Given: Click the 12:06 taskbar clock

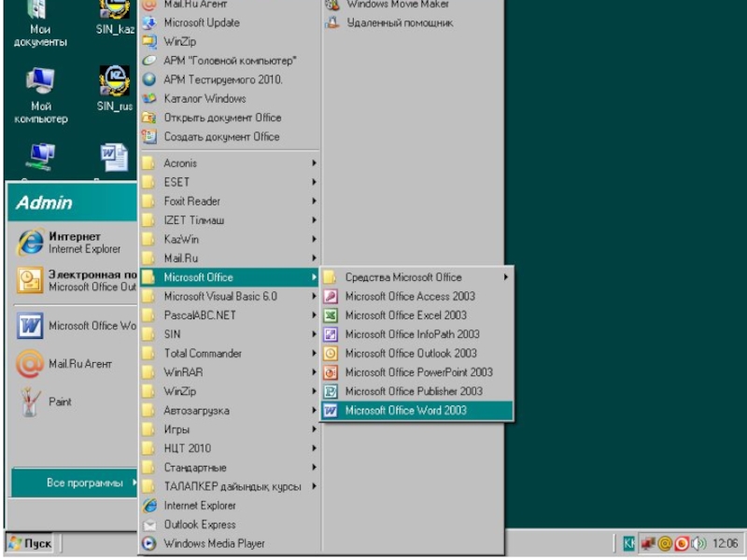Looking at the screenshot, I should pos(726,543).
